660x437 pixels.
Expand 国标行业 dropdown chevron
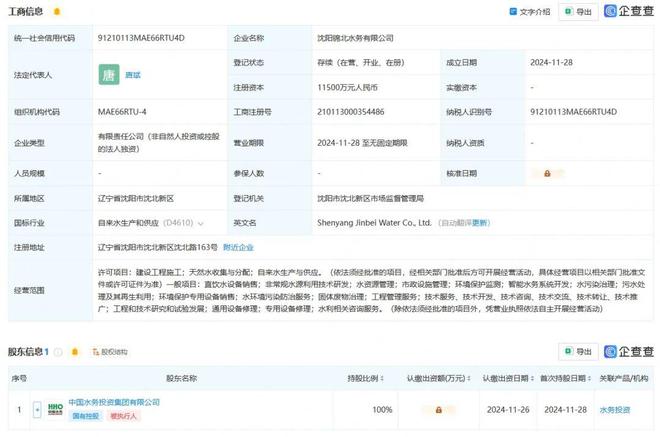coord(201,224)
